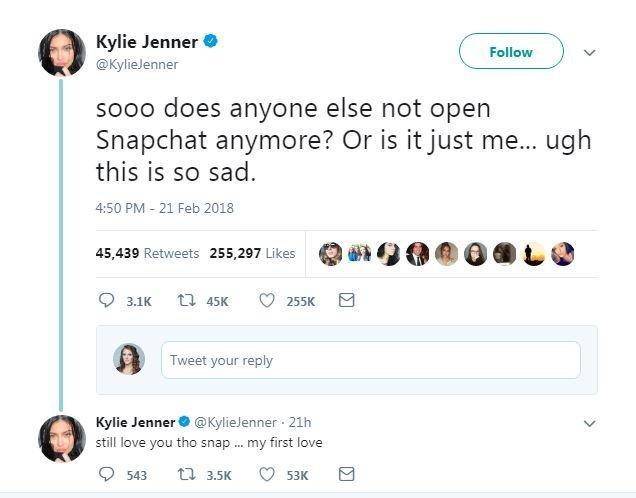This screenshot has width=636, height=498.
Task: Click in the 'Tweet your reply' field
Action: [x=370, y=360]
